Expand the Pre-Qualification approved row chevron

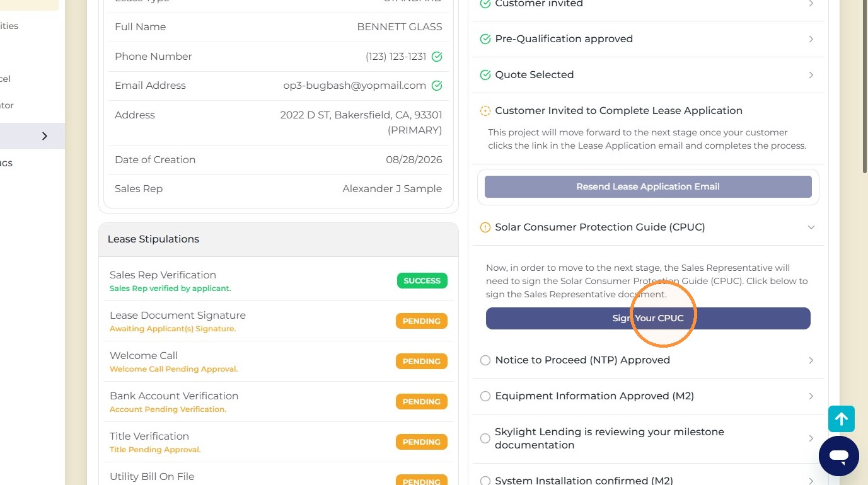point(811,39)
